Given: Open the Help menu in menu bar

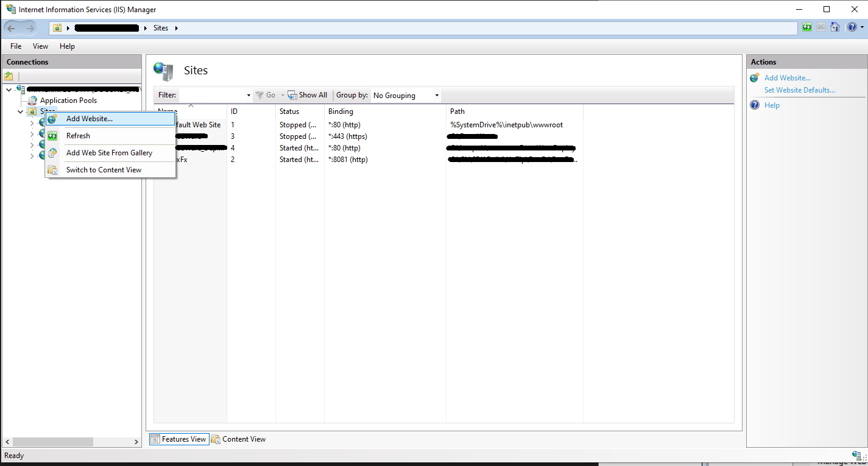Looking at the screenshot, I should pyautogui.click(x=67, y=46).
